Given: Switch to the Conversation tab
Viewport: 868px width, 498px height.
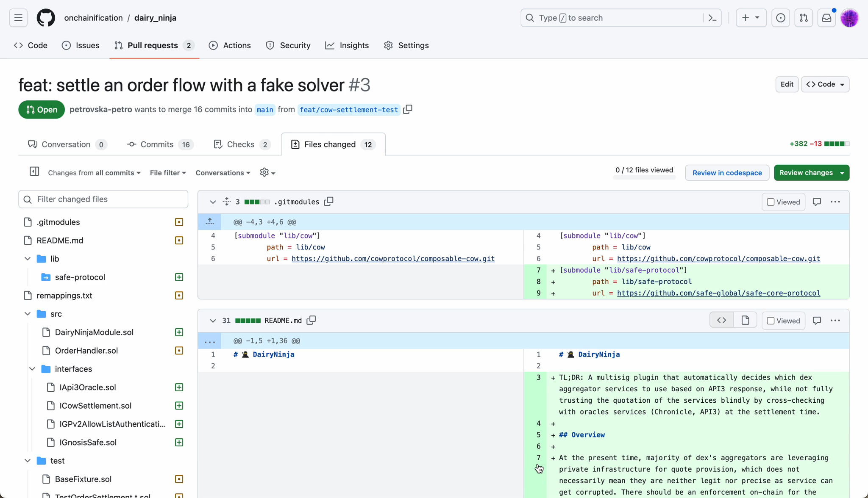Looking at the screenshot, I should [67, 144].
